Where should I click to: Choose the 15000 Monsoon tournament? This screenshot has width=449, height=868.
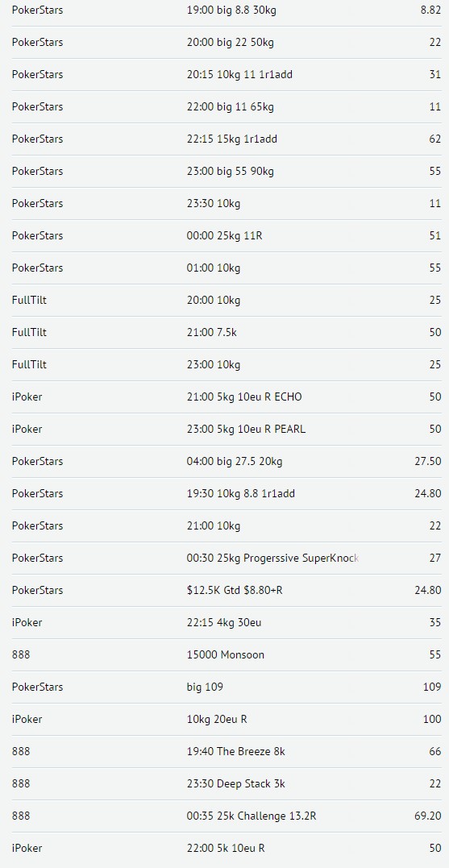pos(224,654)
